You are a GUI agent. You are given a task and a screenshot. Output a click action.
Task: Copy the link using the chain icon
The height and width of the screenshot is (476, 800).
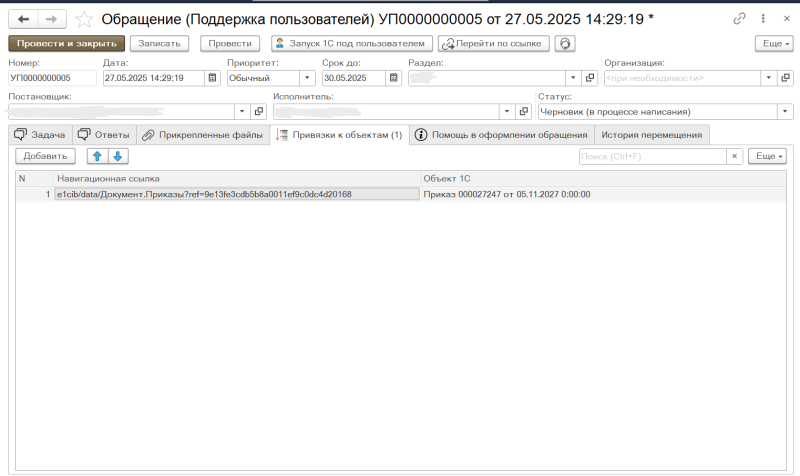[739, 19]
